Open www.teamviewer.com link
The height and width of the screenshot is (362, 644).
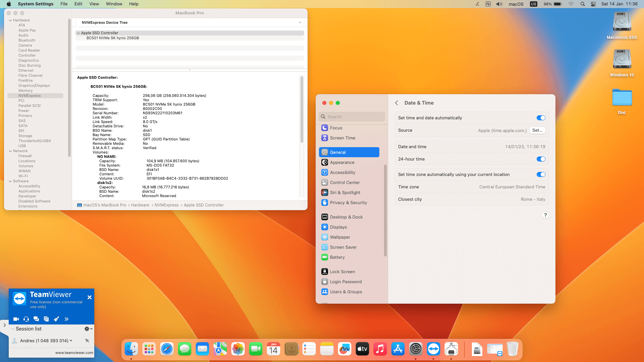point(74,353)
